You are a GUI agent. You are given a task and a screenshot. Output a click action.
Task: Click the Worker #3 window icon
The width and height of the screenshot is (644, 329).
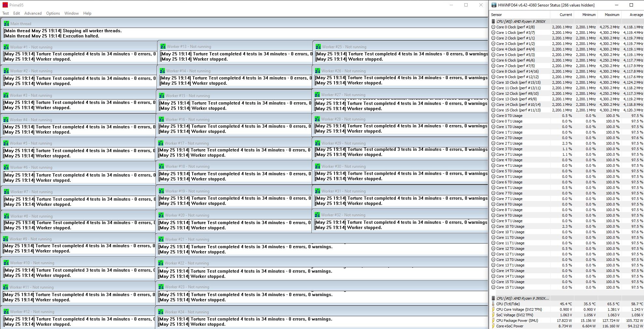coord(6,95)
